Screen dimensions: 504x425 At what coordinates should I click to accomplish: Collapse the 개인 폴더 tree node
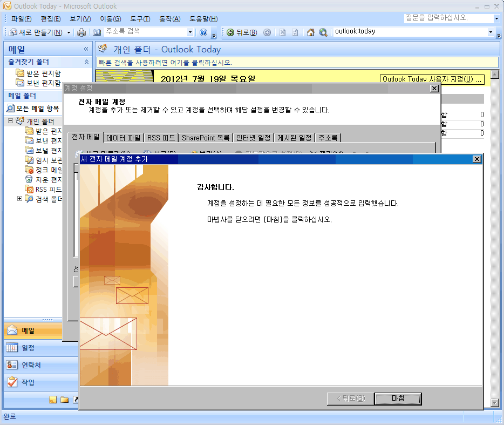(x=10, y=120)
